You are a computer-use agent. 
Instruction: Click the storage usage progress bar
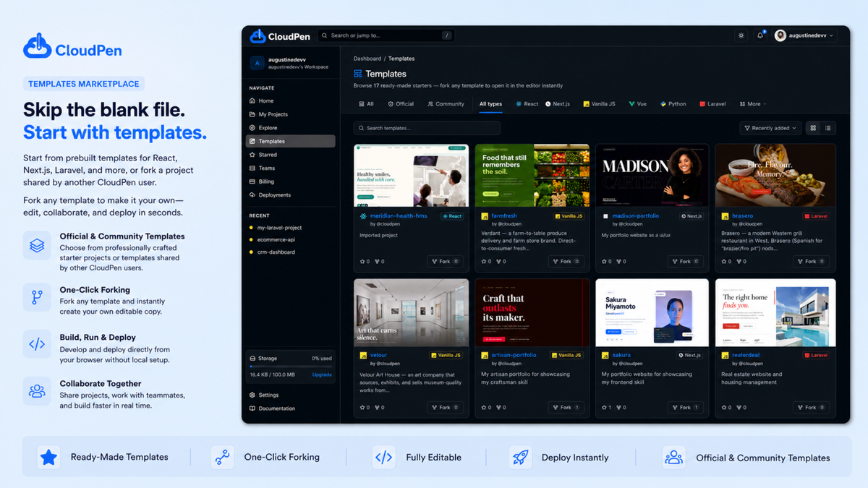click(291, 367)
